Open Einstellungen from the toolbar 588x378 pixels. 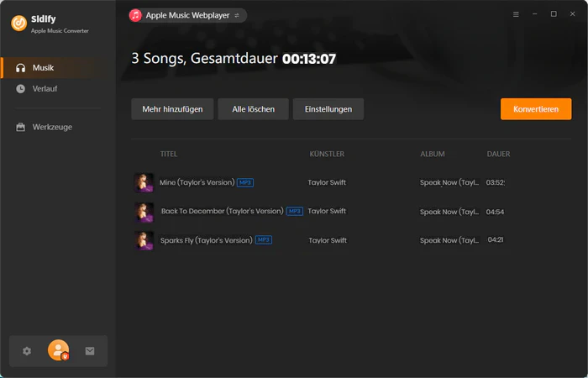coord(328,109)
